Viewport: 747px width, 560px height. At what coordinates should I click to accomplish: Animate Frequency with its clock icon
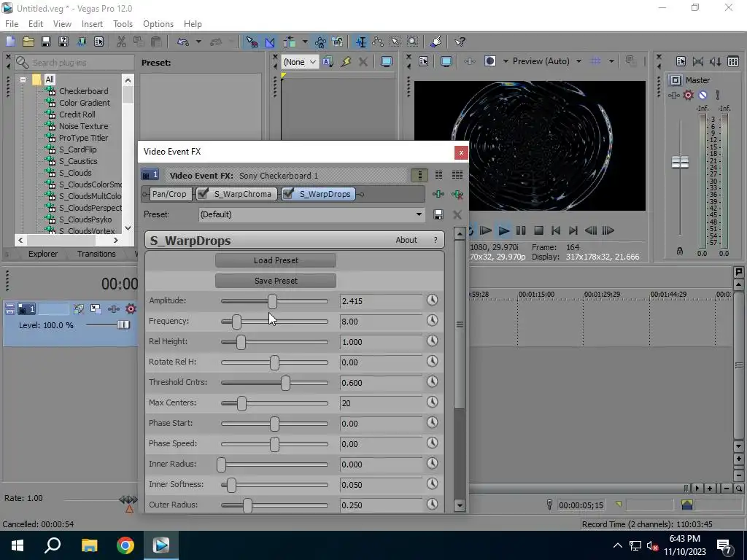click(x=432, y=321)
